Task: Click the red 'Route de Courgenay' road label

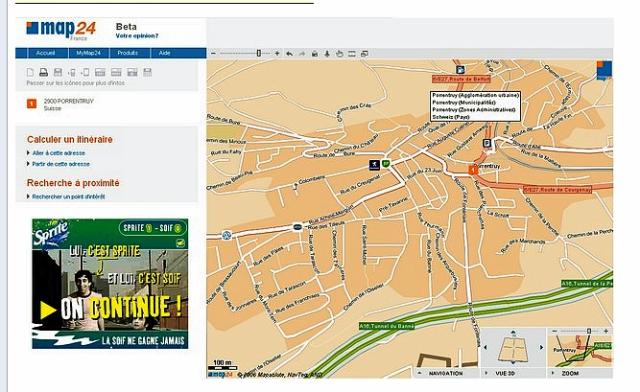Action: [557, 190]
